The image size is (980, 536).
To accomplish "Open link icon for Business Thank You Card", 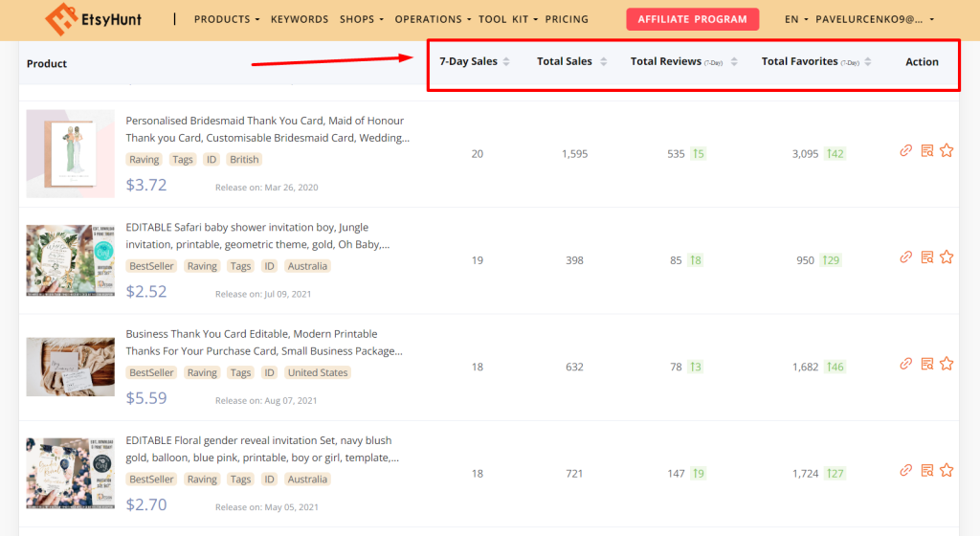I will pyautogui.click(x=906, y=364).
